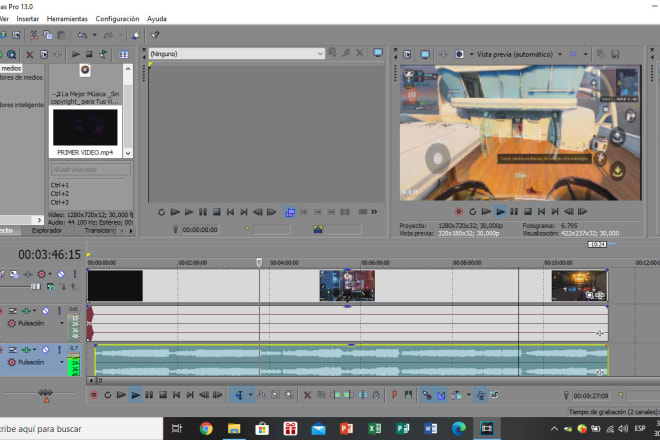
Task: Save snapshot to file icon in preview
Action: 615,54
